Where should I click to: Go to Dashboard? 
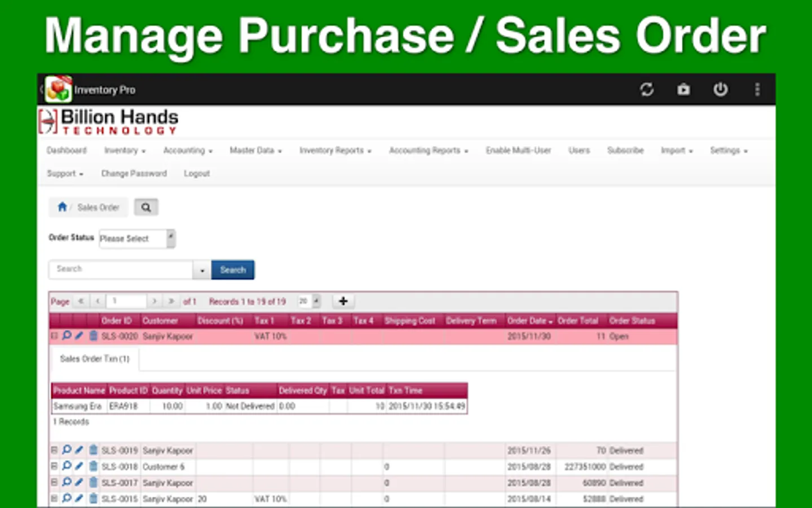[67, 150]
